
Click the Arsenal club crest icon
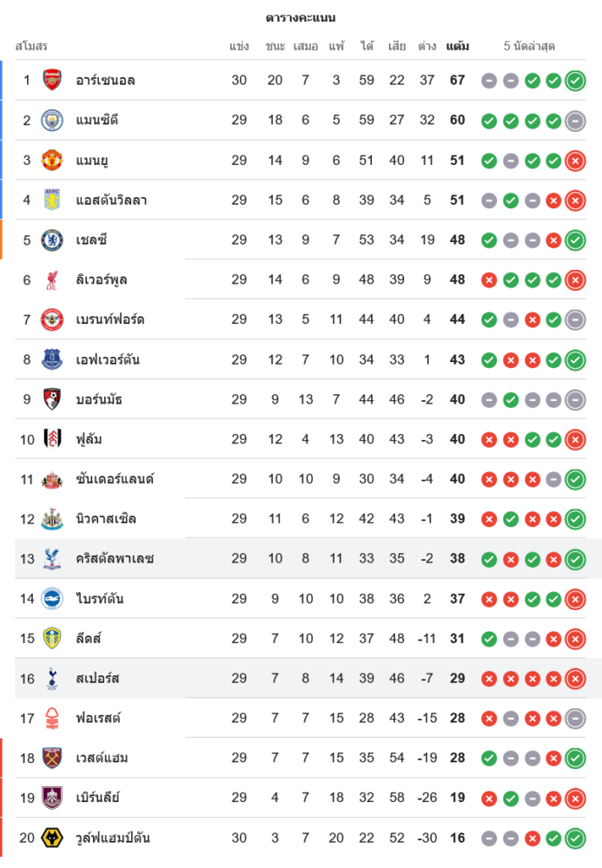point(53,81)
